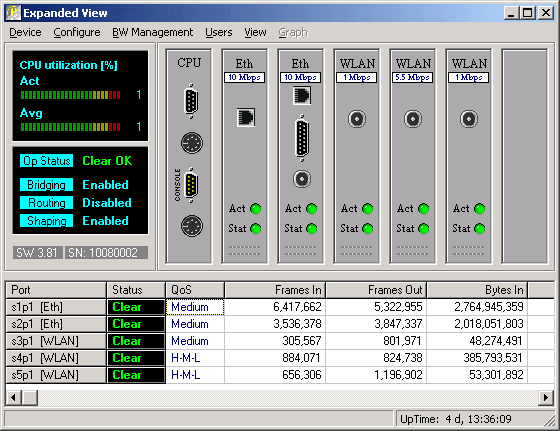This screenshot has height=431, width=560.
Task: Select the Medium QoS cell for s1p1
Action: 195,307
